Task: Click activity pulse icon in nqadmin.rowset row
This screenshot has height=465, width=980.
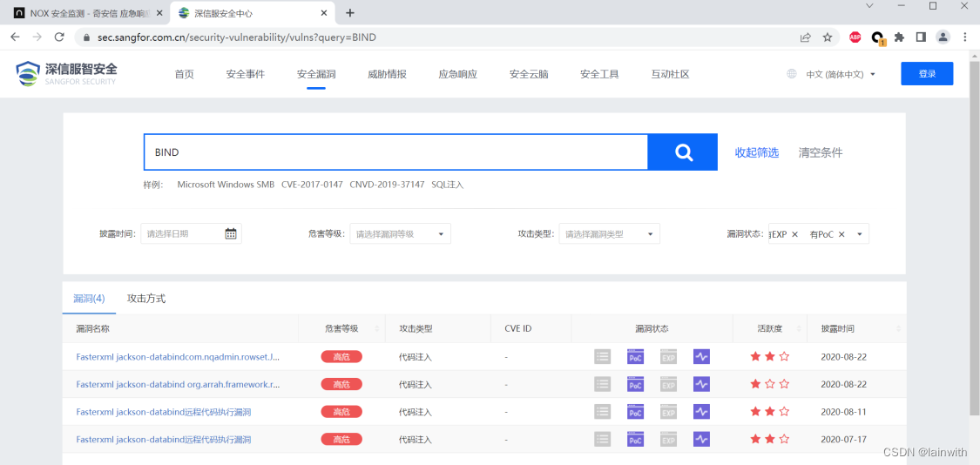Action: (701, 357)
